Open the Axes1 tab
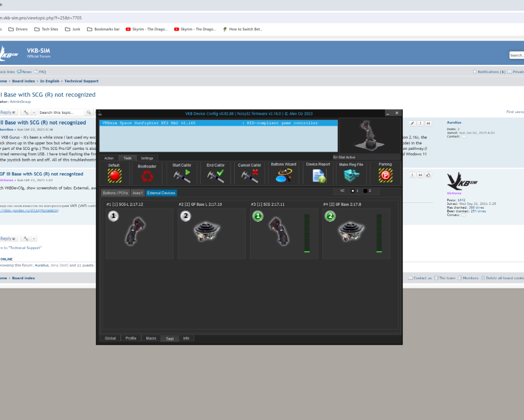Screen dimensions: 524x420 [x=137, y=193]
